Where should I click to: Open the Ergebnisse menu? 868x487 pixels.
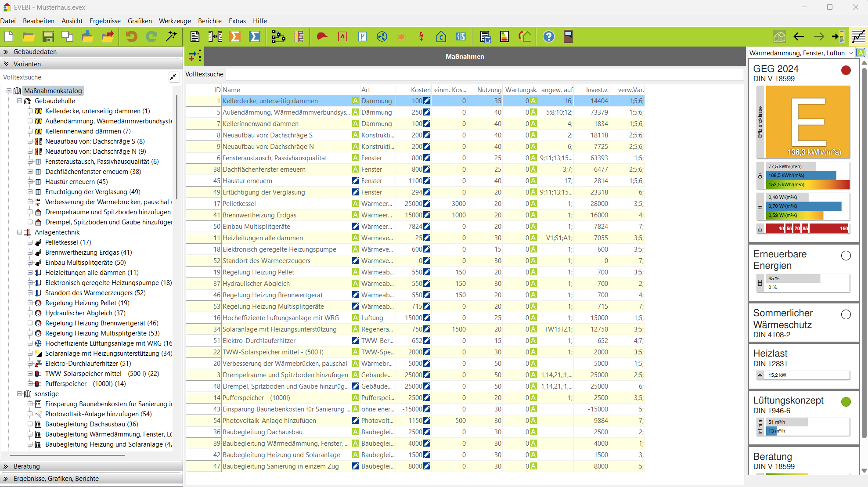tap(105, 21)
